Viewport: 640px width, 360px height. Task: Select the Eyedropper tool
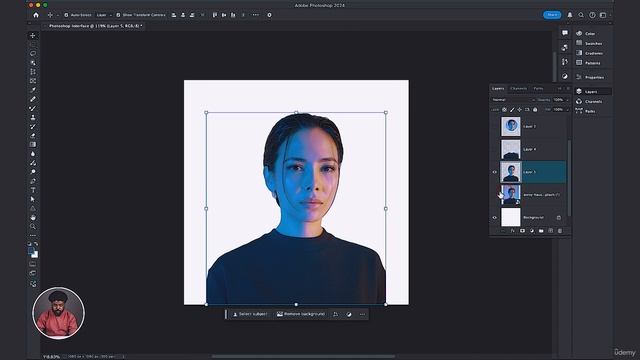click(x=33, y=90)
